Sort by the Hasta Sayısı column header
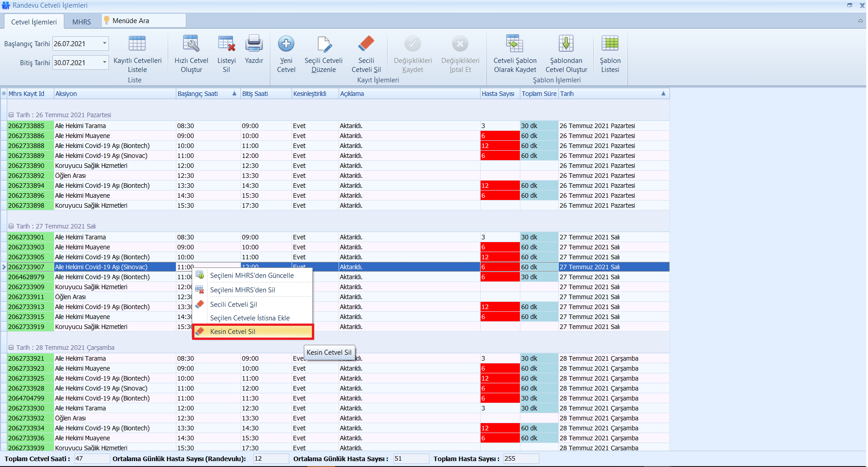 click(498, 94)
